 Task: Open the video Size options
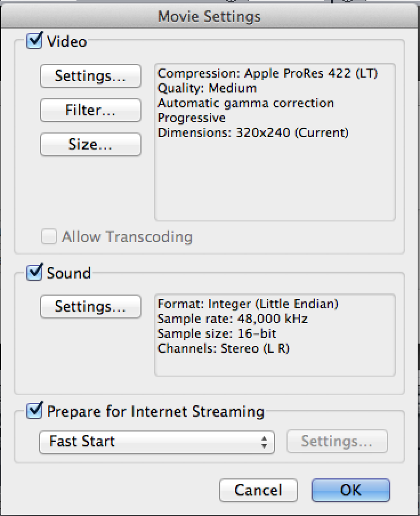coord(90,144)
